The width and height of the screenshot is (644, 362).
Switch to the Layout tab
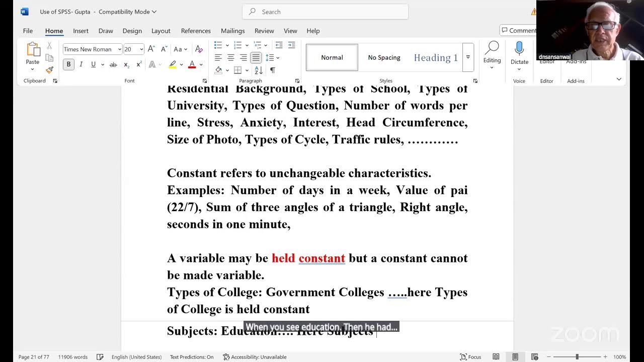coord(161,31)
